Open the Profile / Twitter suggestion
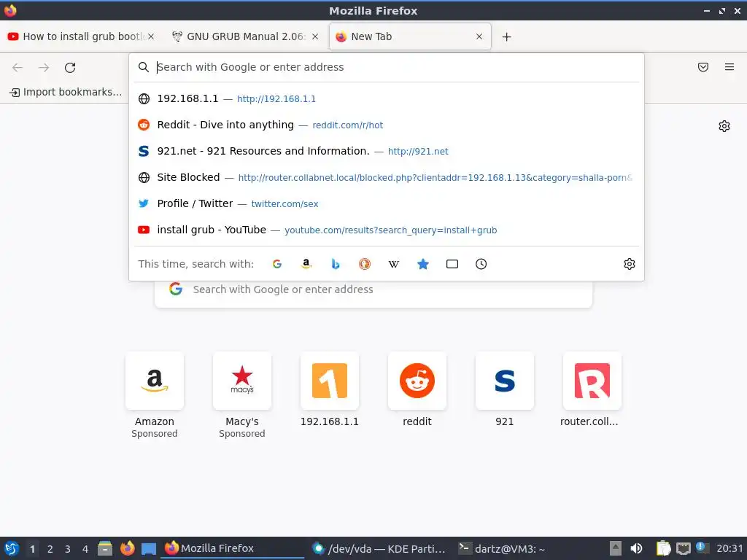The height and width of the screenshot is (560, 747). coord(387,203)
